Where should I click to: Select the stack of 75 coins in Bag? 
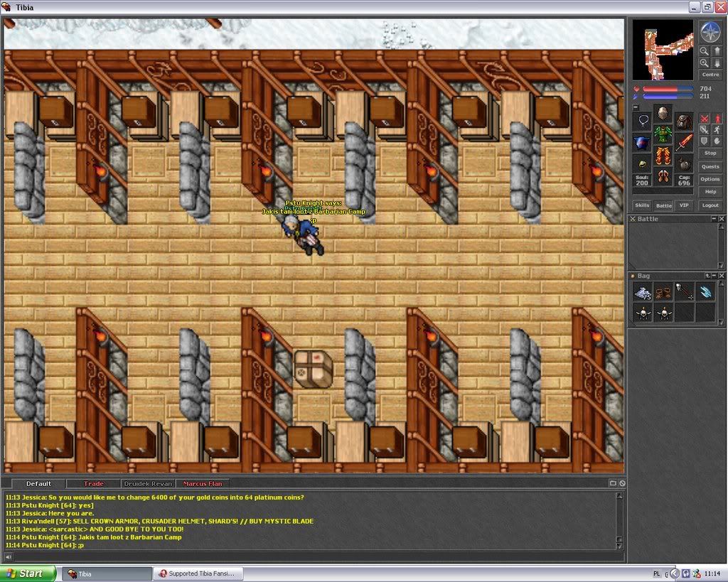tap(643, 292)
